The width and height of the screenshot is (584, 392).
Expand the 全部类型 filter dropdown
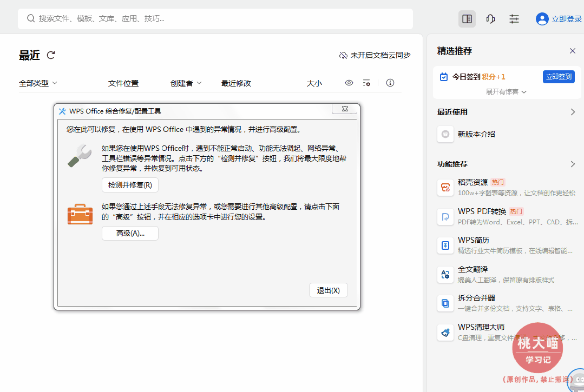coord(38,83)
